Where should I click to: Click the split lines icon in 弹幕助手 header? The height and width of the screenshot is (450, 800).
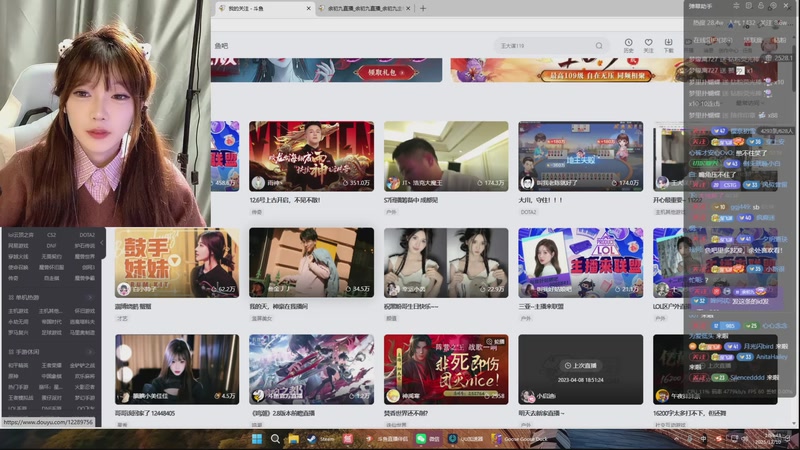pos(736,6)
